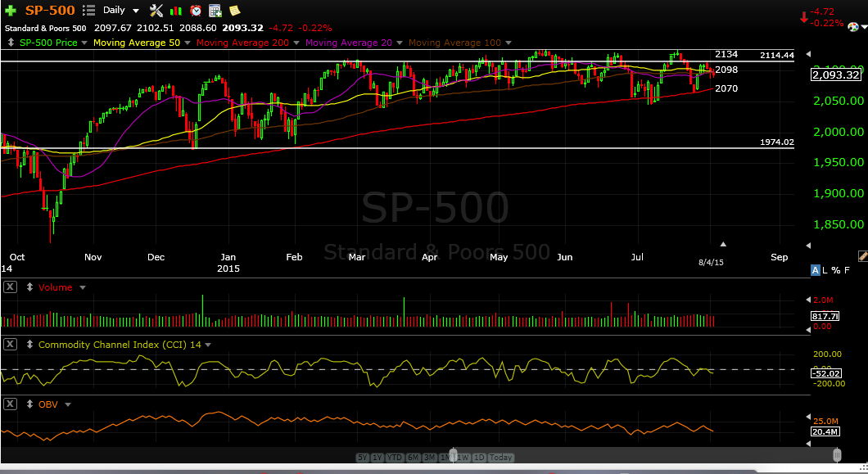The height and width of the screenshot is (474, 868).
Task: Open the Volume indicator dropdown arrow
Action: click(83, 287)
